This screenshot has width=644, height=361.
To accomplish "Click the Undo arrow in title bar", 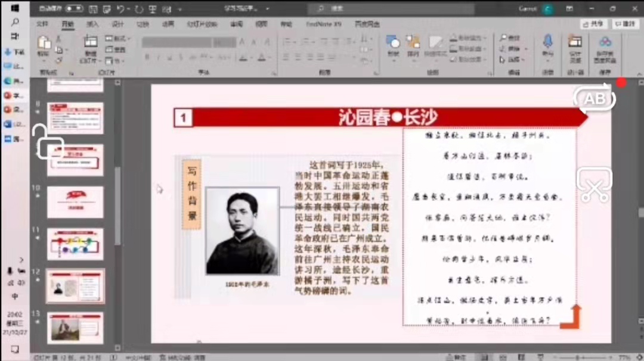I will tap(120, 9).
